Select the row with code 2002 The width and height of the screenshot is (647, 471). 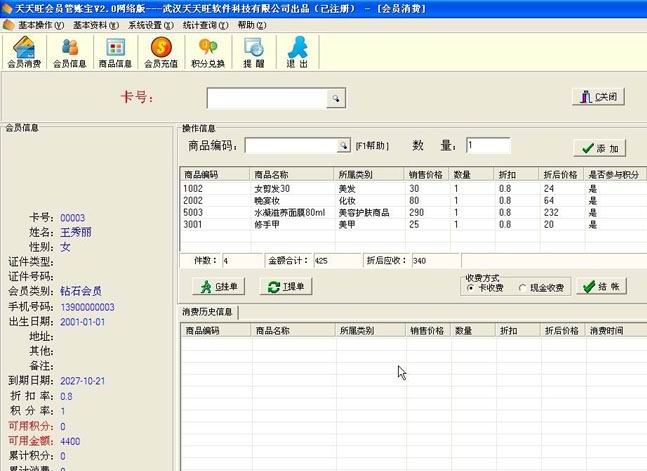click(x=413, y=201)
